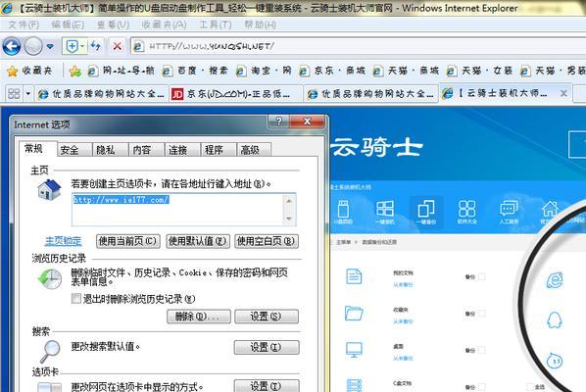Click the 人工服务 chat bubbles icon

(509, 209)
